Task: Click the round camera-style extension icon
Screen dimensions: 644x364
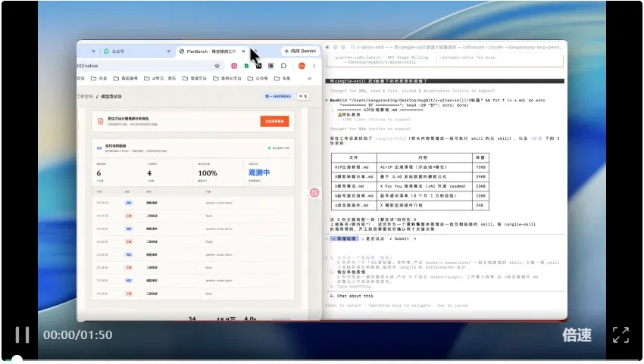Action: coord(270,66)
